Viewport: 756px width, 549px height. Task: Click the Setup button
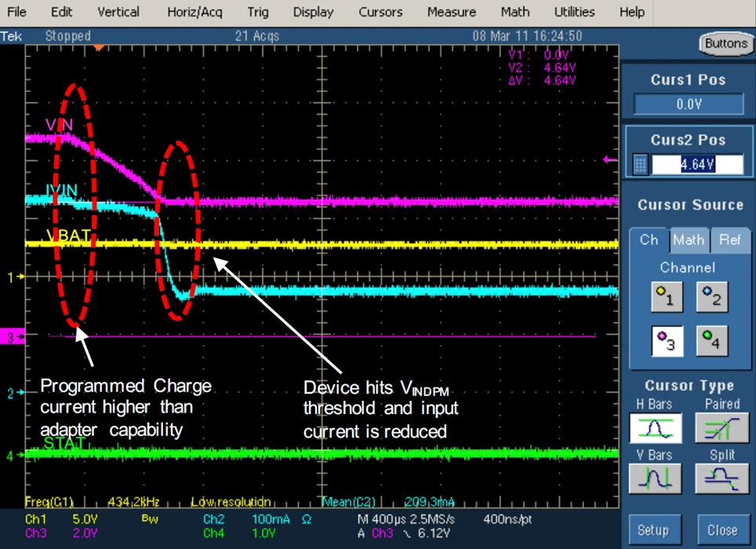click(652, 529)
